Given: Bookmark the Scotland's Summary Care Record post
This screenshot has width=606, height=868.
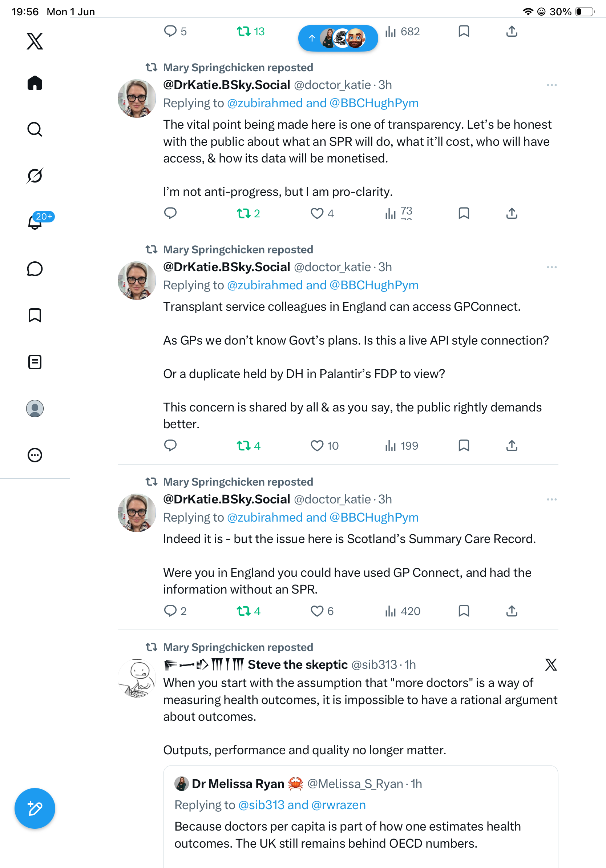Looking at the screenshot, I should pyautogui.click(x=464, y=611).
